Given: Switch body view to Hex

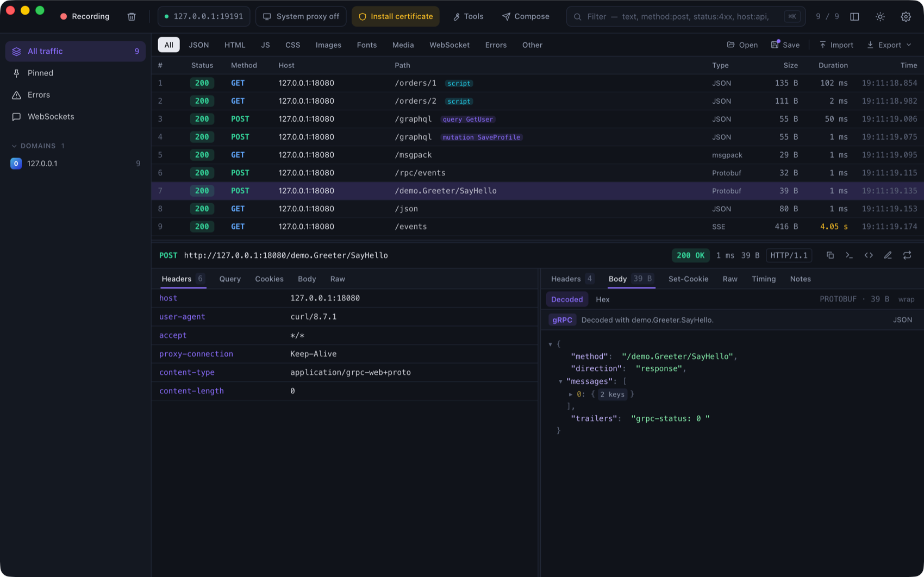Looking at the screenshot, I should [602, 299].
